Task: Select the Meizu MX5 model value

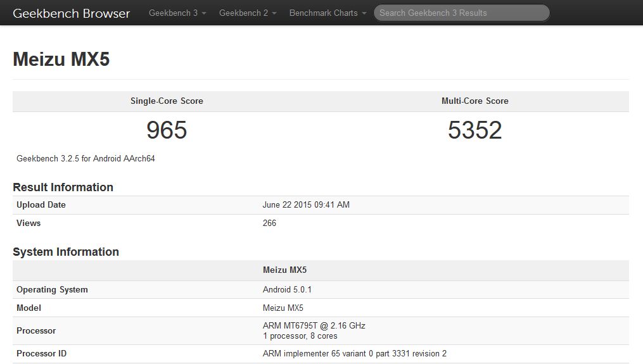Action: point(283,308)
